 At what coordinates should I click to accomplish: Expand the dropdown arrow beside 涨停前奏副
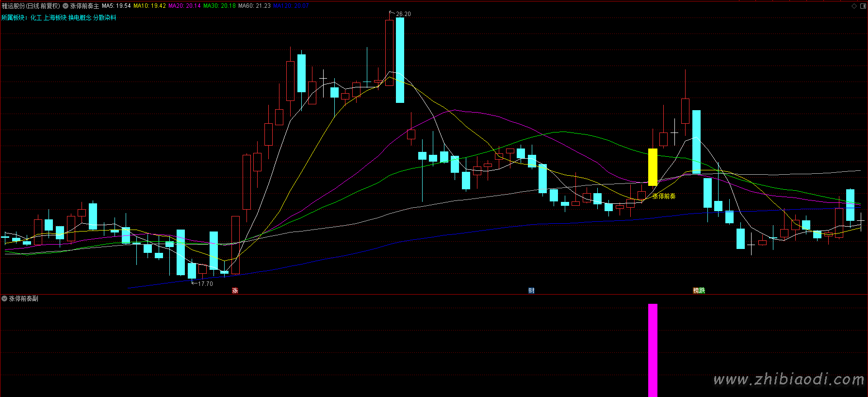point(4,298)
